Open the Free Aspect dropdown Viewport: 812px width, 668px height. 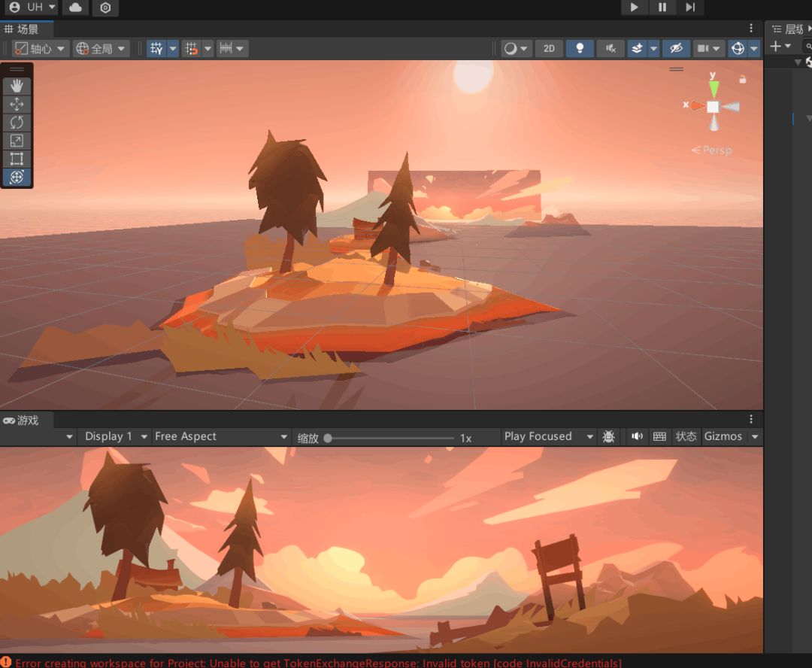[x=221, y=436]
